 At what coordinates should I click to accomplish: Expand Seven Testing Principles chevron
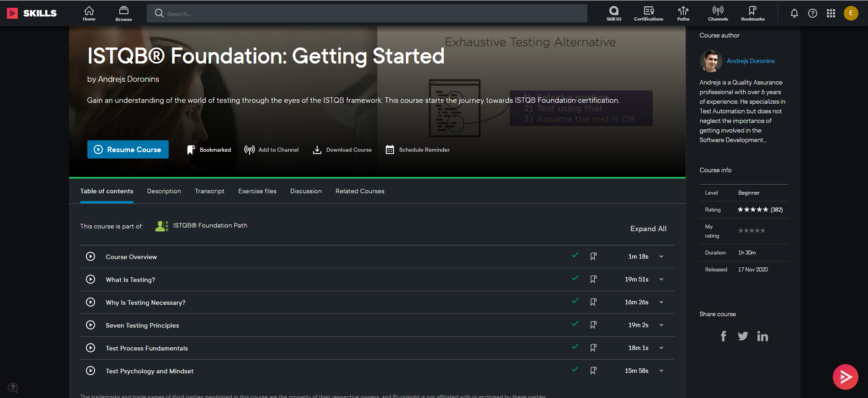661,325
